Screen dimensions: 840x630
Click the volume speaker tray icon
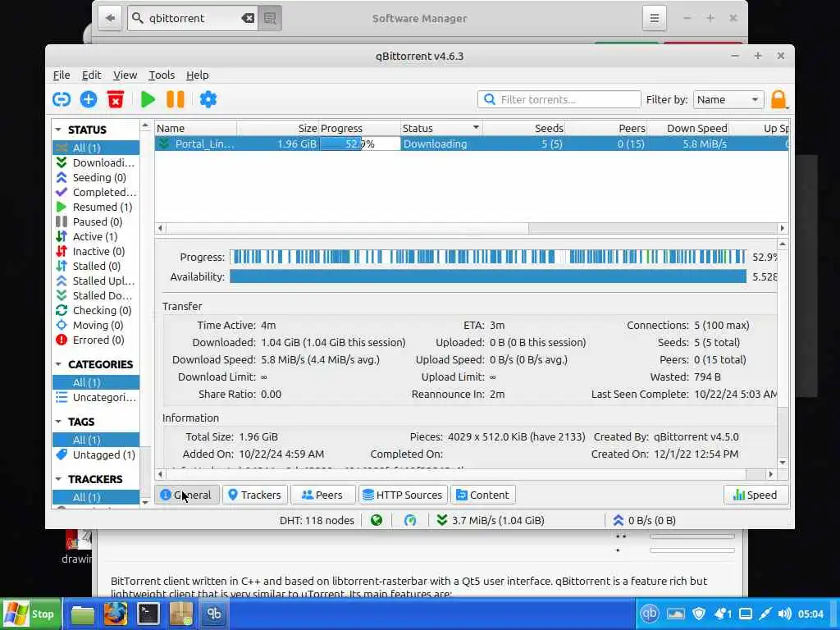784,614
